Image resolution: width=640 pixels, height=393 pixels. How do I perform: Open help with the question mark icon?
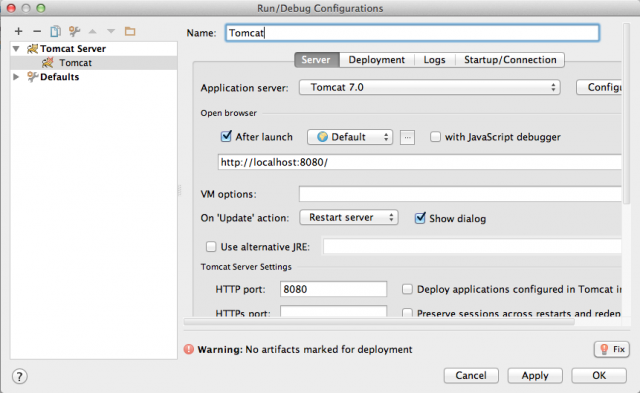click(x=19, y=376)
